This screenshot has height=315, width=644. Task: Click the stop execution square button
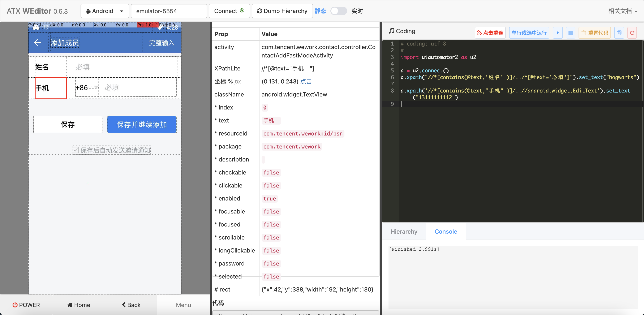coord(571,33)
